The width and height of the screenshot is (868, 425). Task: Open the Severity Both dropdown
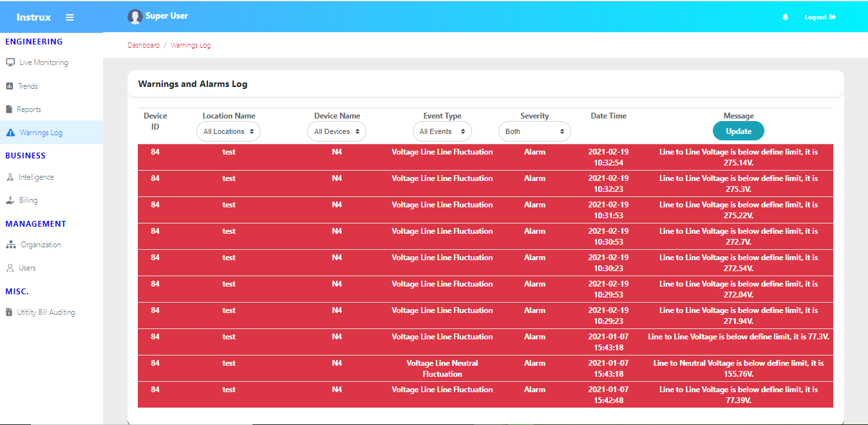(534, 131)
